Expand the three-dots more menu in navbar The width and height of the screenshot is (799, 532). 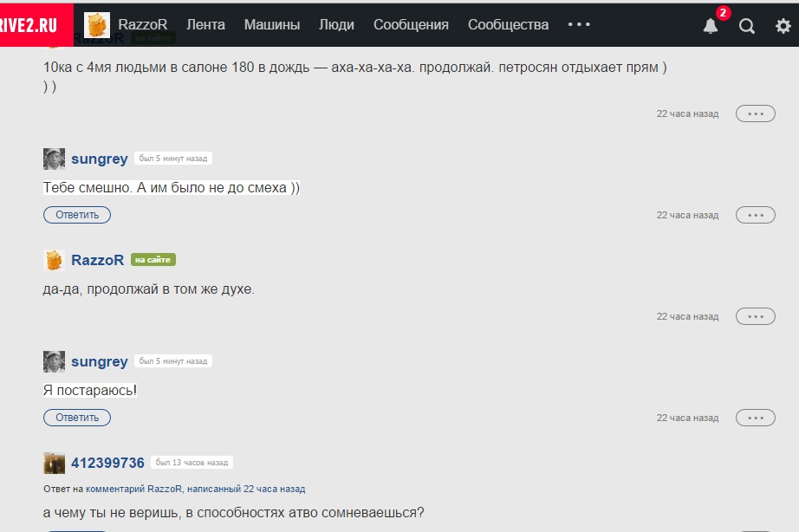click(579, 24)
